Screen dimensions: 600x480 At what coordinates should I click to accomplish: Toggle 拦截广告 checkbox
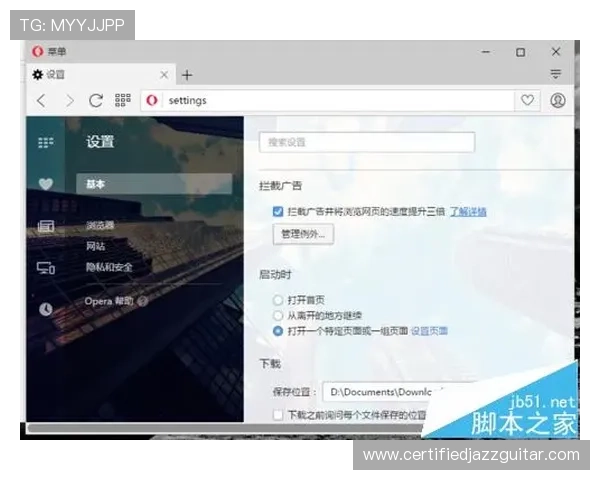[x=278, y=211]
